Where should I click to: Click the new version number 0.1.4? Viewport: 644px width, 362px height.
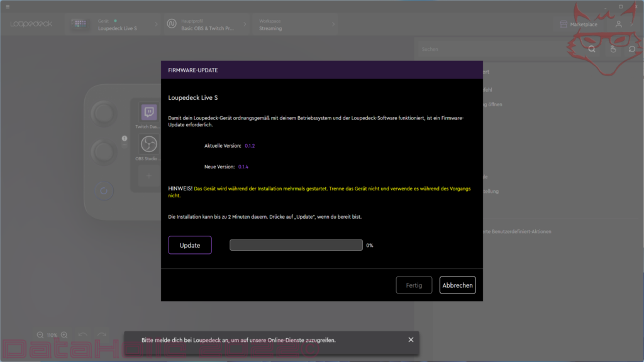pos(243,167)
